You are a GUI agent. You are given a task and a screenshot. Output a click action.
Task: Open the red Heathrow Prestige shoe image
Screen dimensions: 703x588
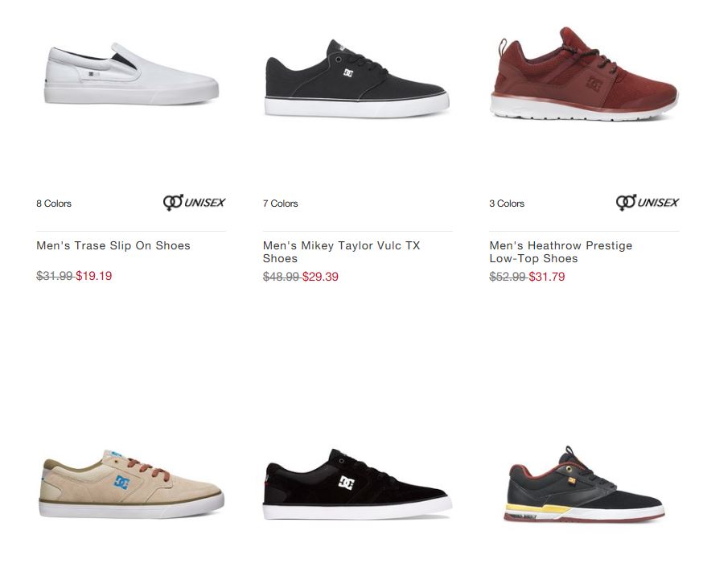(585, 74)
